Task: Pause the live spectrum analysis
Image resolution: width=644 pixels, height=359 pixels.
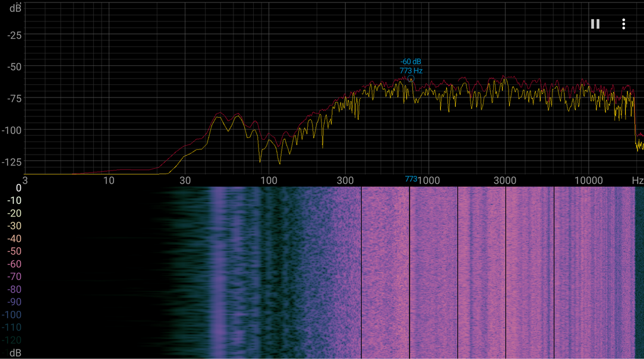Action: point(595,24)
